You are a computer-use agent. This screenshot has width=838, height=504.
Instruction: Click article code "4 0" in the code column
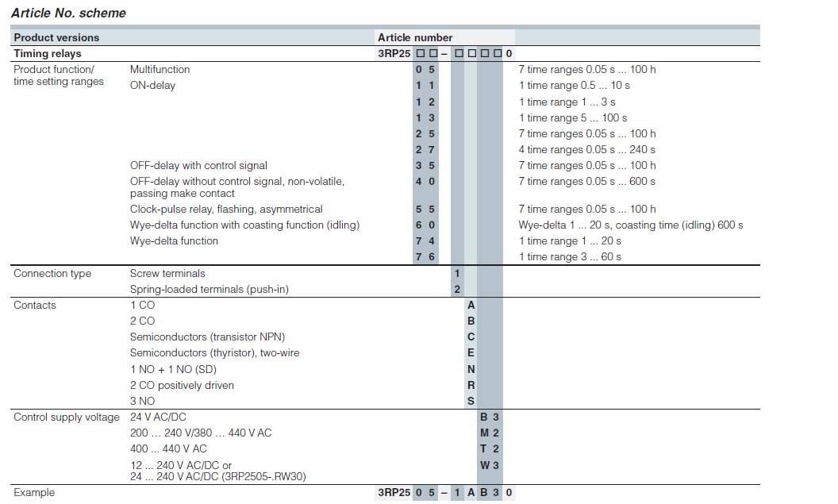(425, 182)
